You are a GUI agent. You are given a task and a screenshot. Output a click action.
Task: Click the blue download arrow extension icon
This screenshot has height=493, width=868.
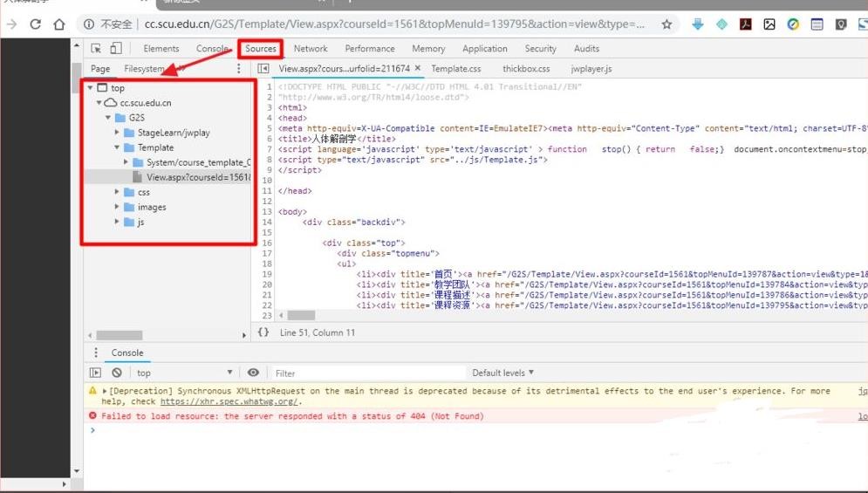point(698,24)
